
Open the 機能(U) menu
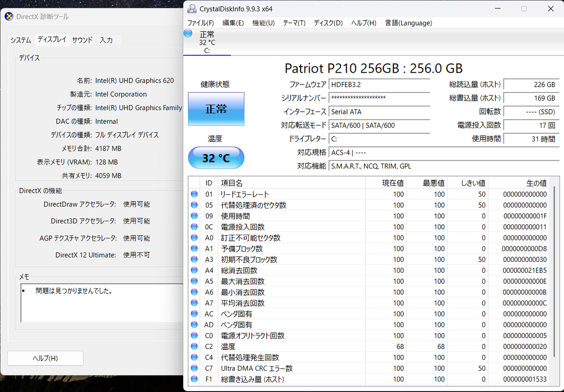[264, 23]
